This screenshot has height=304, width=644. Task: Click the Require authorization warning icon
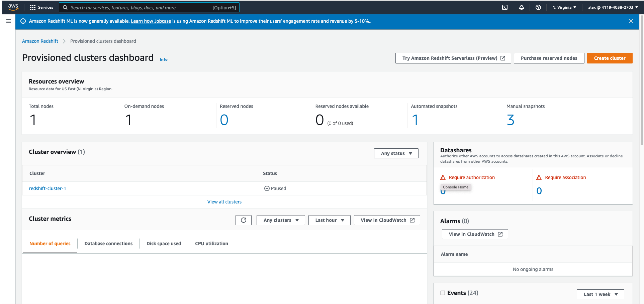click(443, 177)
